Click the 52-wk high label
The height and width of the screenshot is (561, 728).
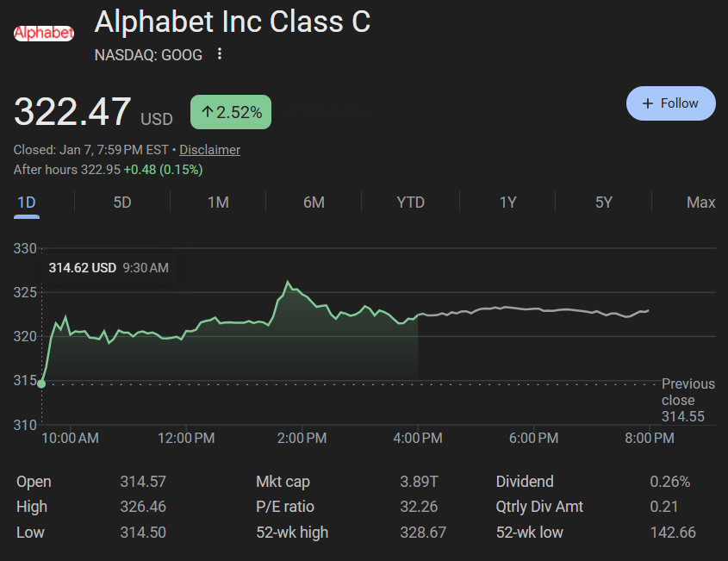pos(292,533)
